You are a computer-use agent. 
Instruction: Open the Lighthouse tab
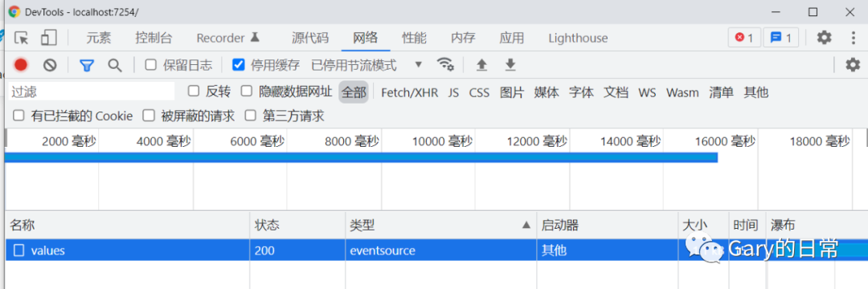pos(578,38)
